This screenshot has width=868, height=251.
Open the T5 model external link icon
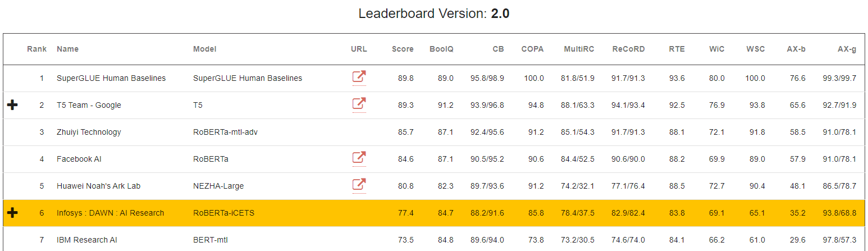[x=359, y=104]
